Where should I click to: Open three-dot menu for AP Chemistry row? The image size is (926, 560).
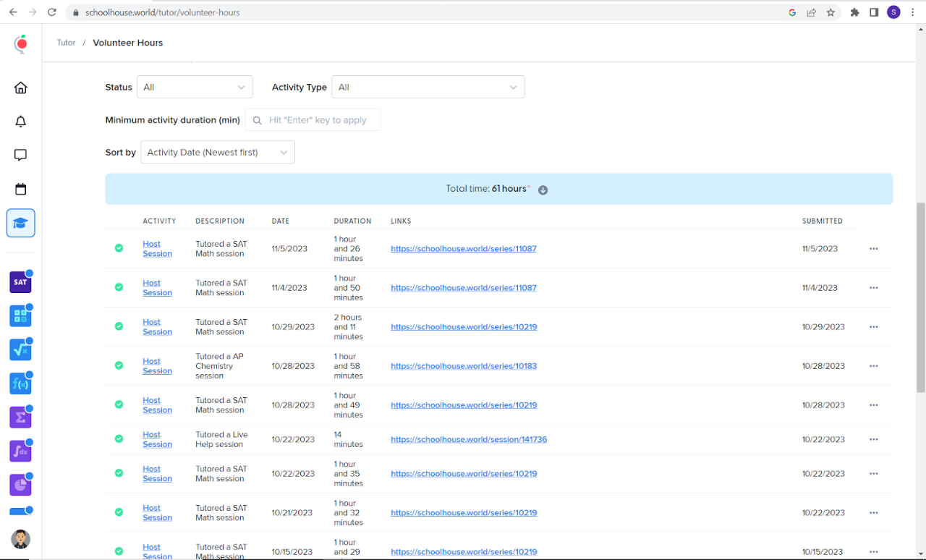(x=873, y=366)
